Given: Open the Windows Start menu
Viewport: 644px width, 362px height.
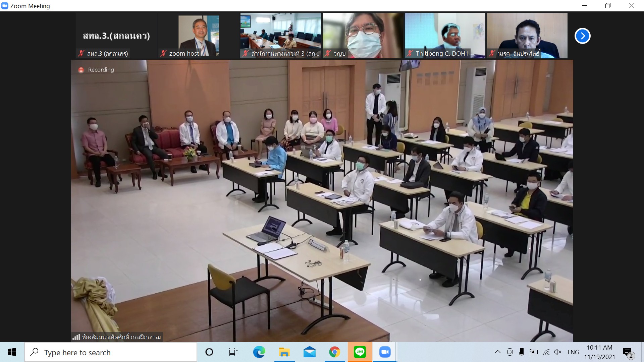Looking at the screenshot, I should click(x=12, y=352).
